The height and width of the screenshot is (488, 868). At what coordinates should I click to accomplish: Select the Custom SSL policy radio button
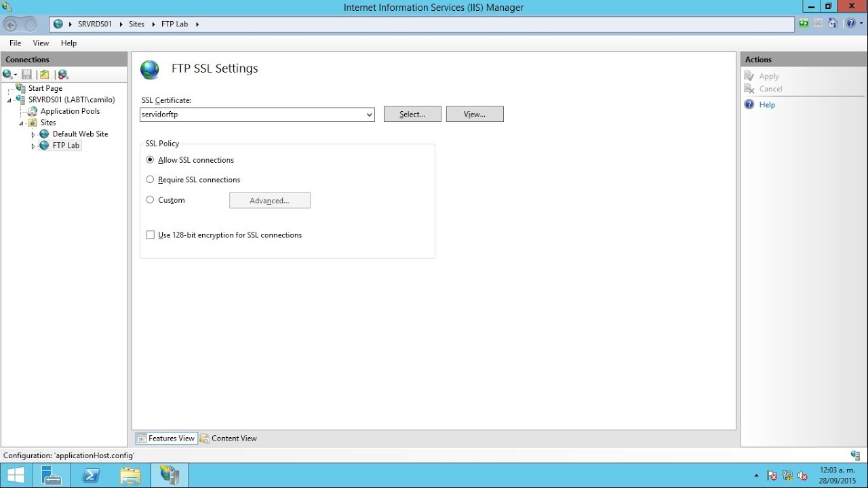coord(151,200)
